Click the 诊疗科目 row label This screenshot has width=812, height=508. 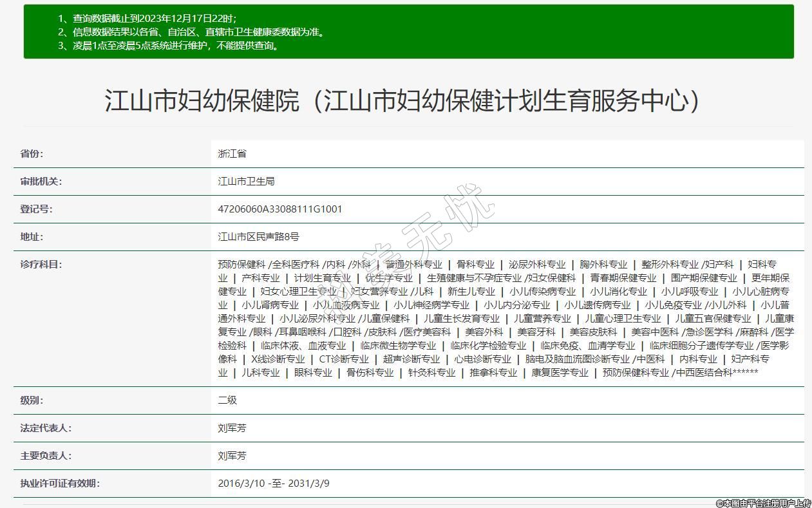pyautogui.click(x=41, y=265)
